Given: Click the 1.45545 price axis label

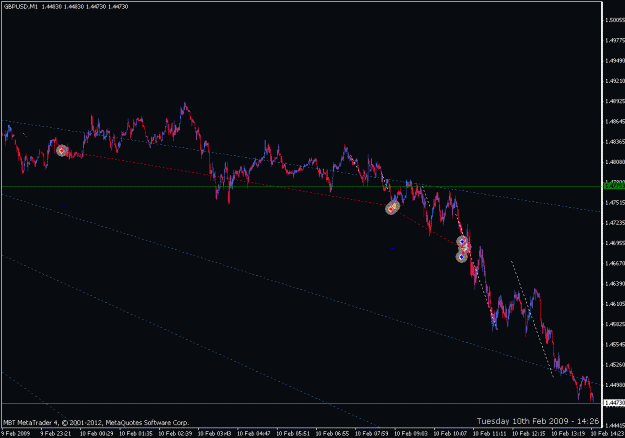Looking at the screenshot, I should pos(615,344).
